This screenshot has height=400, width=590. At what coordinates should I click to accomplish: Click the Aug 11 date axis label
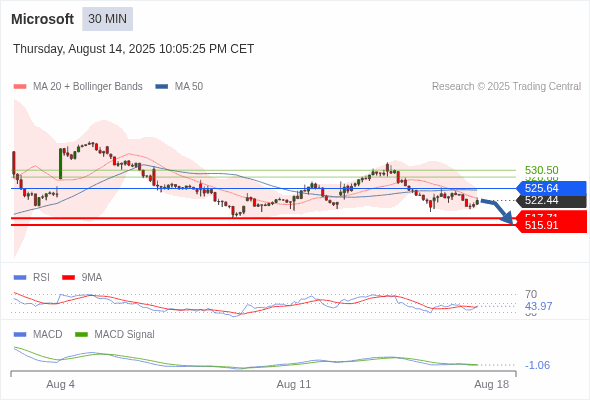[294, 384]
